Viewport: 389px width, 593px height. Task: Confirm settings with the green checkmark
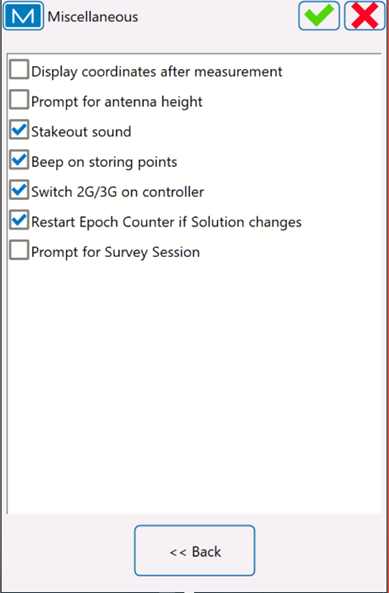pos(319,16)
